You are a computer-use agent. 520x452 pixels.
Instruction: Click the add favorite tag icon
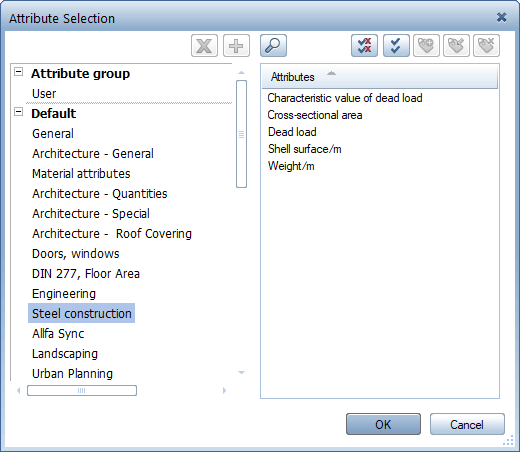click(426, 46)
